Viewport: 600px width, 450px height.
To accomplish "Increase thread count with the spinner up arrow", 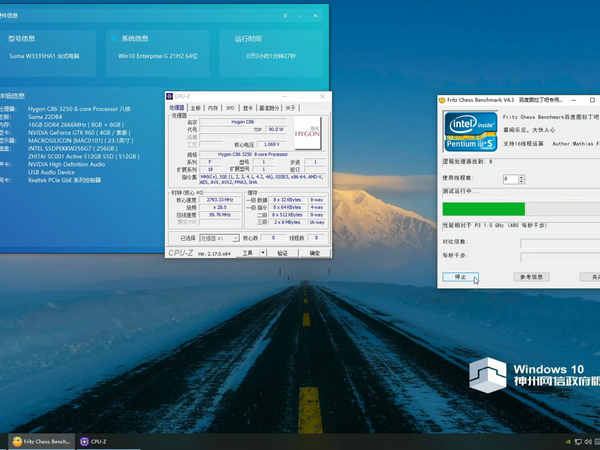I will tap(521, 177).
